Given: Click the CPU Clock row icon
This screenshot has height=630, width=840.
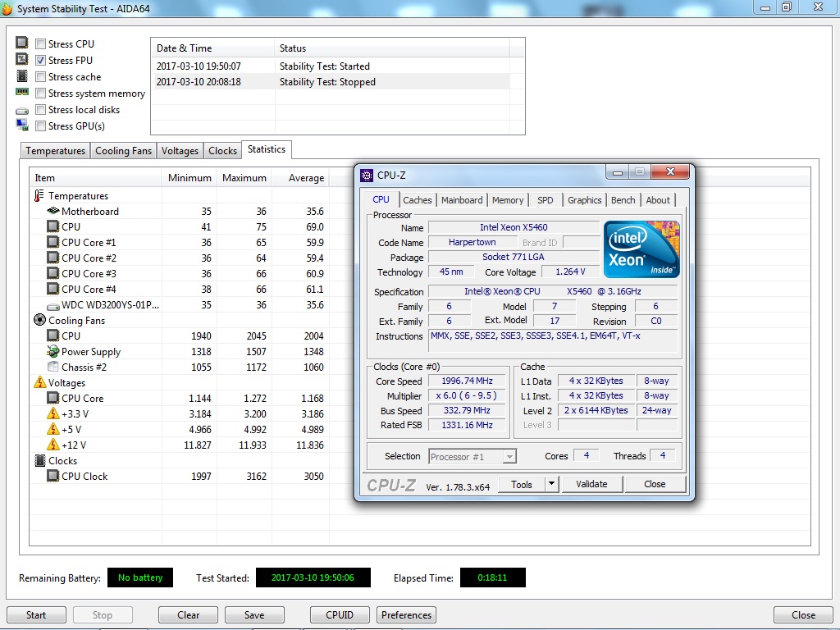Looking at the screenshot, I should [53, 476].
